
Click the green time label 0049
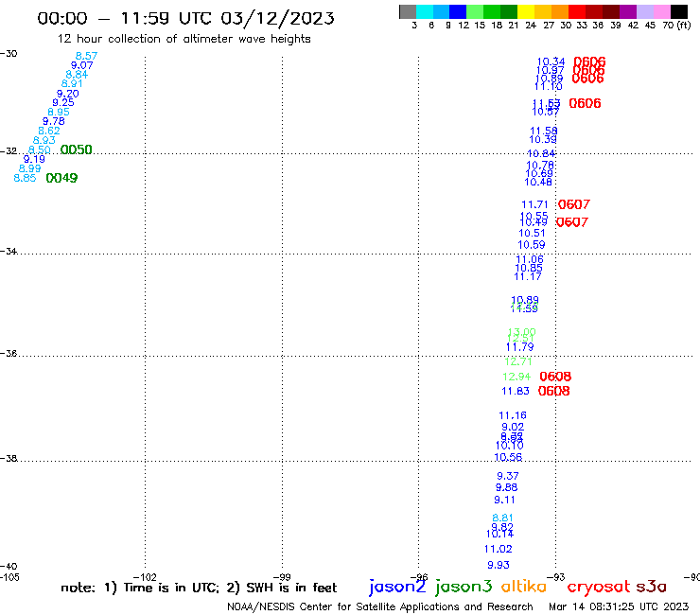[61, 178]
